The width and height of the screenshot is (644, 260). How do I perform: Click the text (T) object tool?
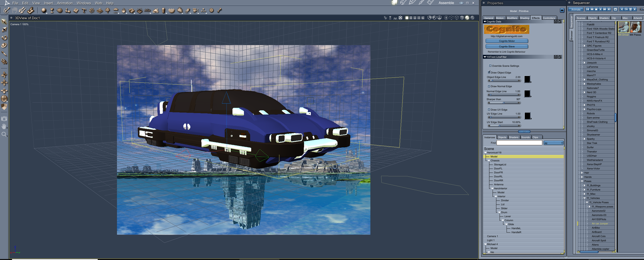click(x=84, y=10)
